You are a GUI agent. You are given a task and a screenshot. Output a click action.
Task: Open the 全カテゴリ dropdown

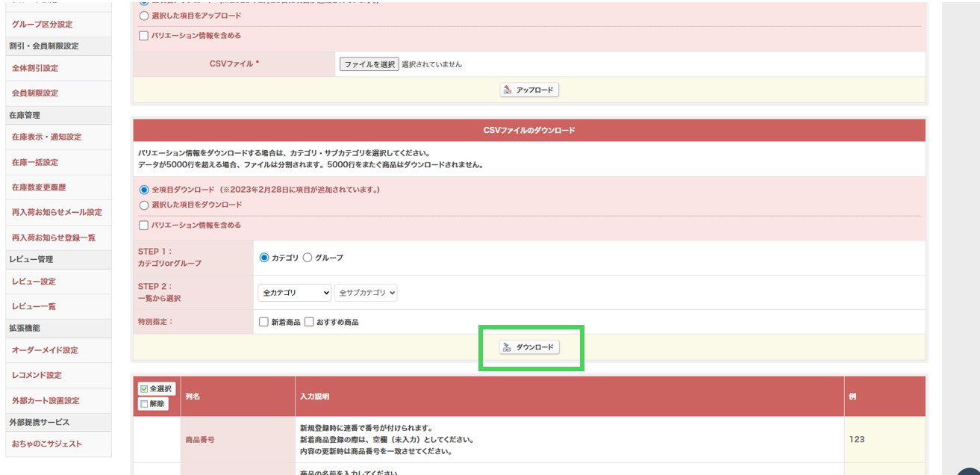point(294,293)
